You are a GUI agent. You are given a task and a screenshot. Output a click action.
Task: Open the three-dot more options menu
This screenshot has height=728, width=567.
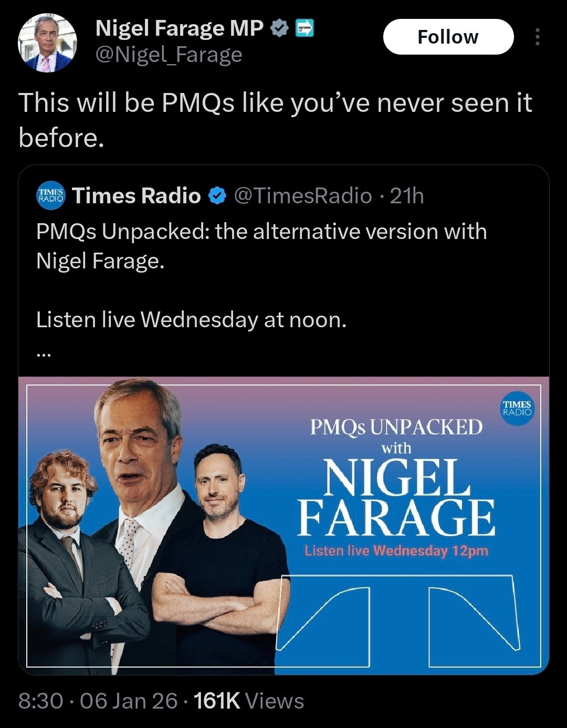pyautogui.click(x=537, y=37)
